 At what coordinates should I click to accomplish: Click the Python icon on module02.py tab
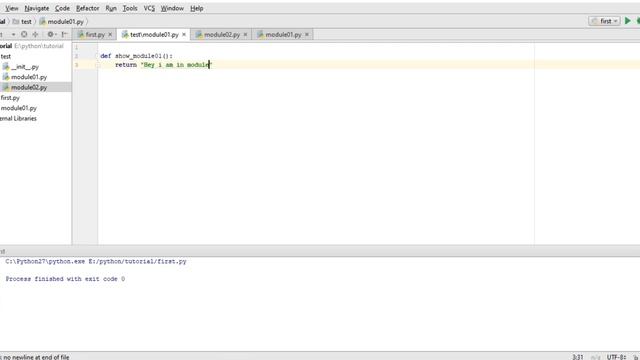199,35
